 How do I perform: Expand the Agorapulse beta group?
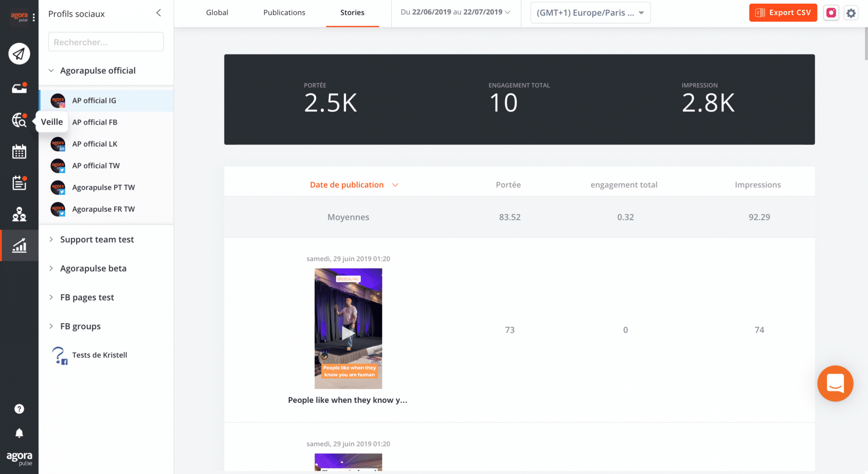coord(51,268)
